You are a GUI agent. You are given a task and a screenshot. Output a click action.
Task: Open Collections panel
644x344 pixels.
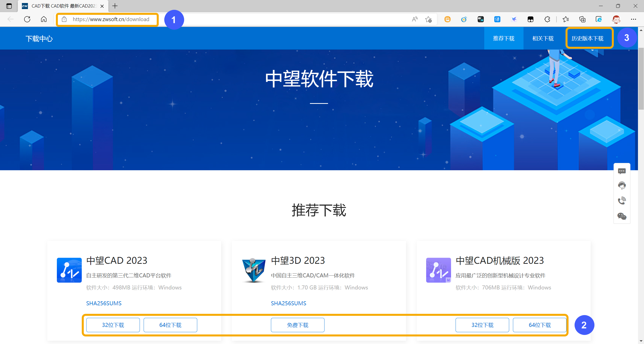pos(582,19)
